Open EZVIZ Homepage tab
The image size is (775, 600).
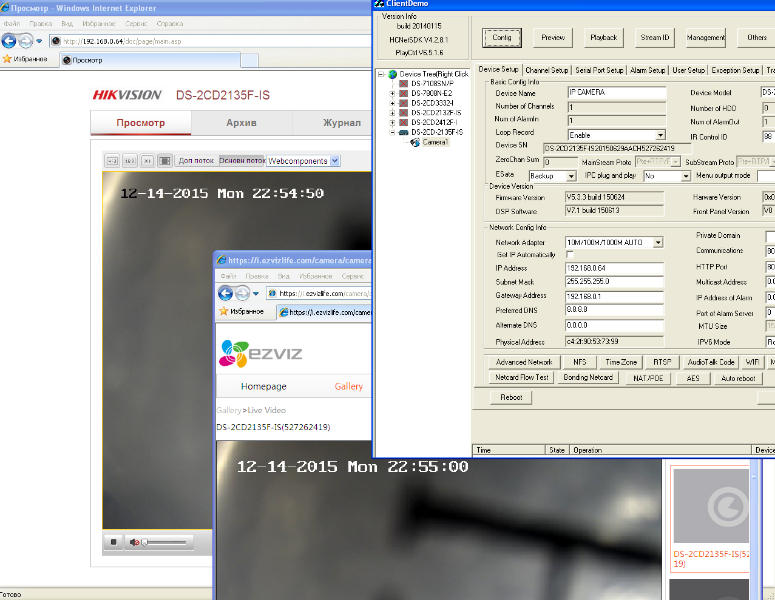tap(263, 386)
